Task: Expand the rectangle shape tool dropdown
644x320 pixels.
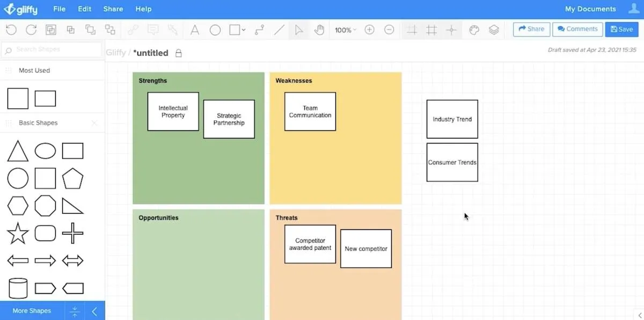Action: click(x=244, y=30)
